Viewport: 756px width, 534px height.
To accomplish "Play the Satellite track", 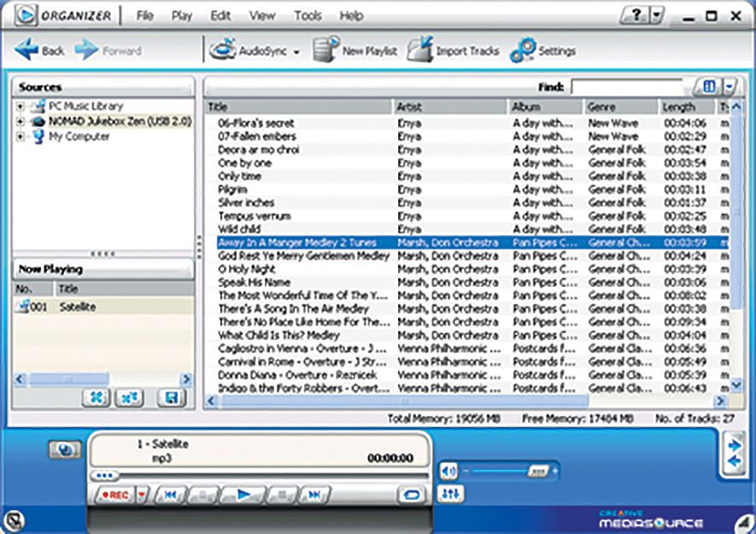I will pos(243,495).
